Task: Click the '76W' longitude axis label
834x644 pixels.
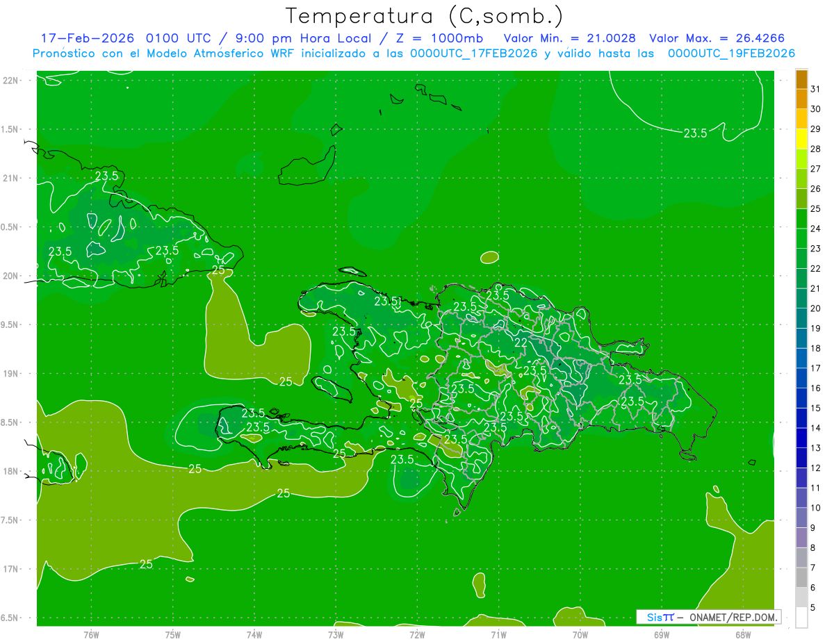Action: coord(91,635)
